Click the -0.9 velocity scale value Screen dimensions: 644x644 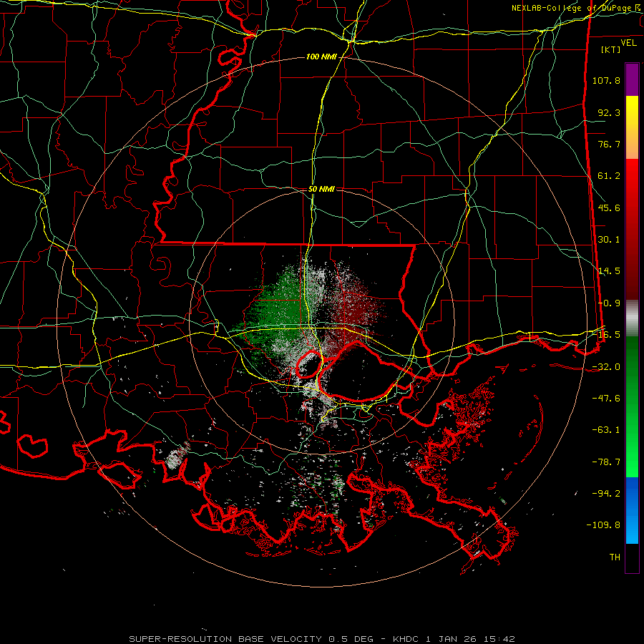click(609, 303)
